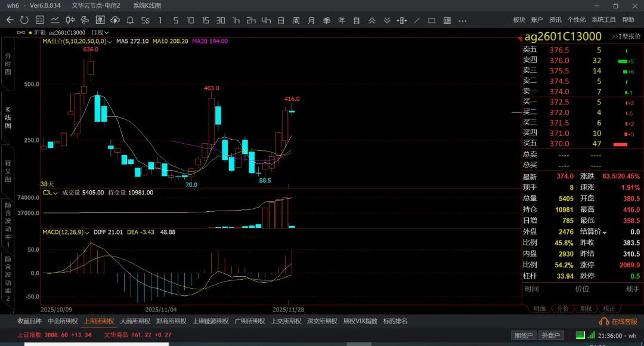
Task: Click the back arrow icon
Action: [x=10, y=20]
